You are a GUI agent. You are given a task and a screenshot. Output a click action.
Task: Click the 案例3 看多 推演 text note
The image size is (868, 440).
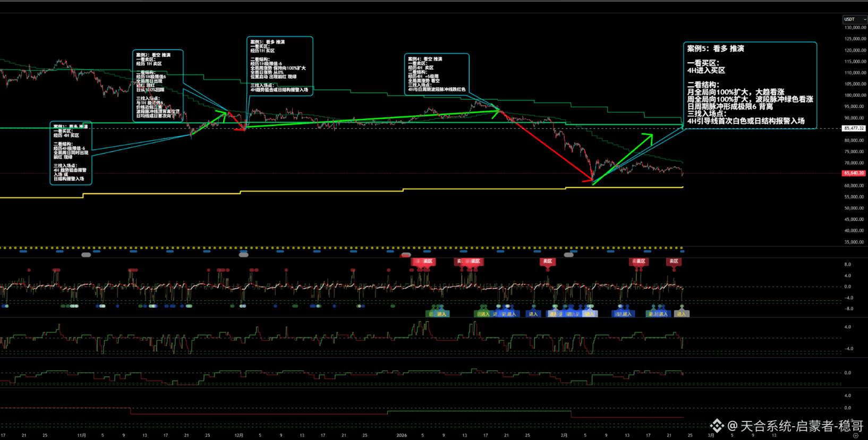279,66
